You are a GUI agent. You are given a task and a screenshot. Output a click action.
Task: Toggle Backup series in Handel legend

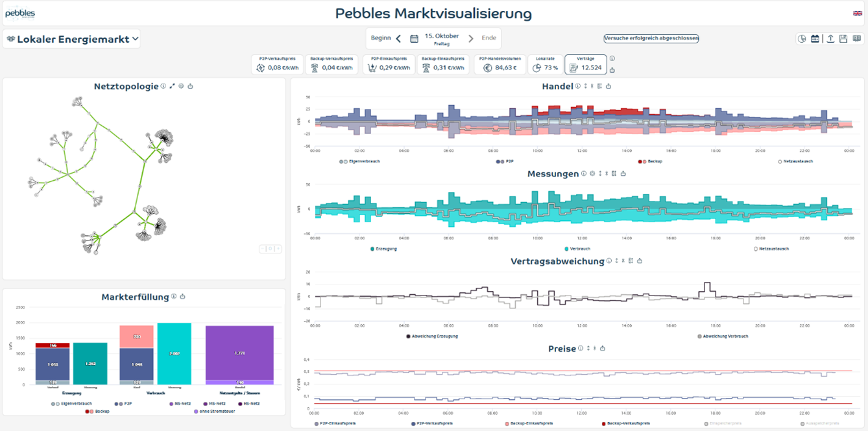point(651,161)
